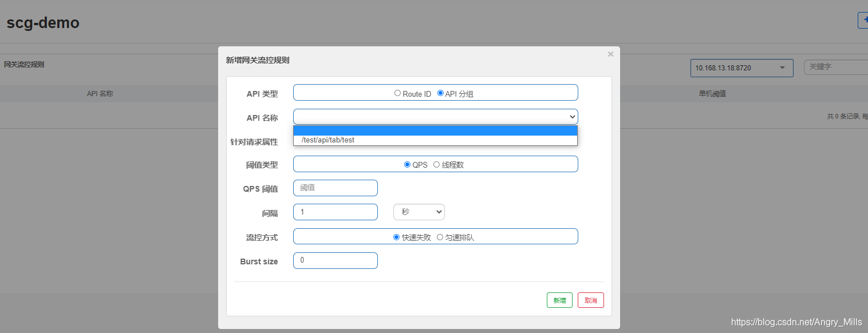This screenshot has width=868, height=333.
Task: Open the 秒 interval unit dropdown
Action: [x=419, y=212]
